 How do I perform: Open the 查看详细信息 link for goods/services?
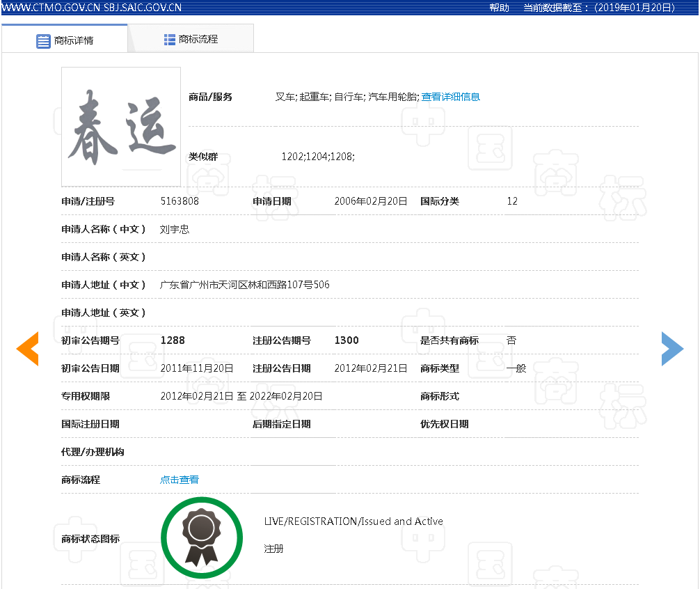pos(450,97)
